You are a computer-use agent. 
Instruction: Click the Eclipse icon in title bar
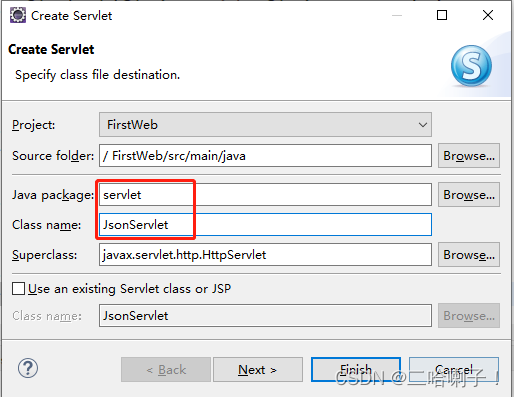pyautogui.click(x=18, y=16)
